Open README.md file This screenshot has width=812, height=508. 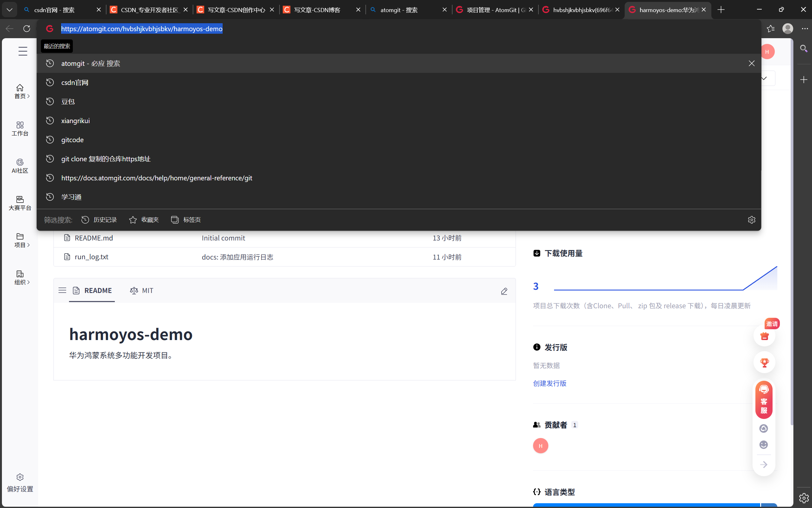click(x=94, y=238)
